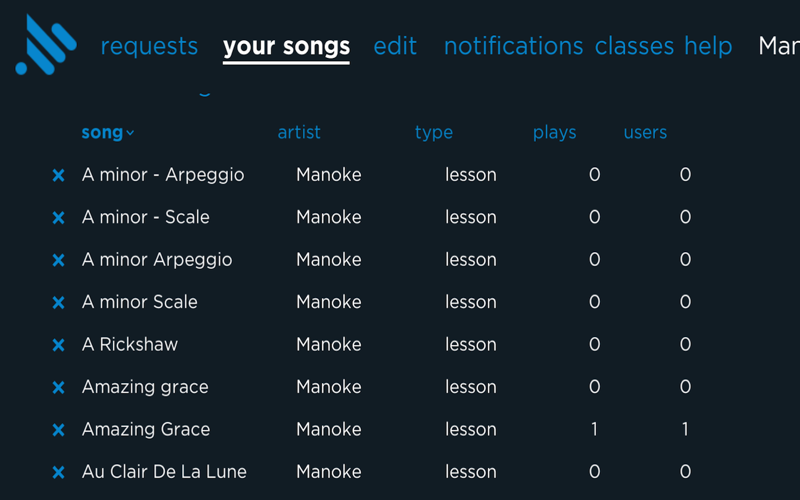Switch to the edit tab

pos(395,46)
